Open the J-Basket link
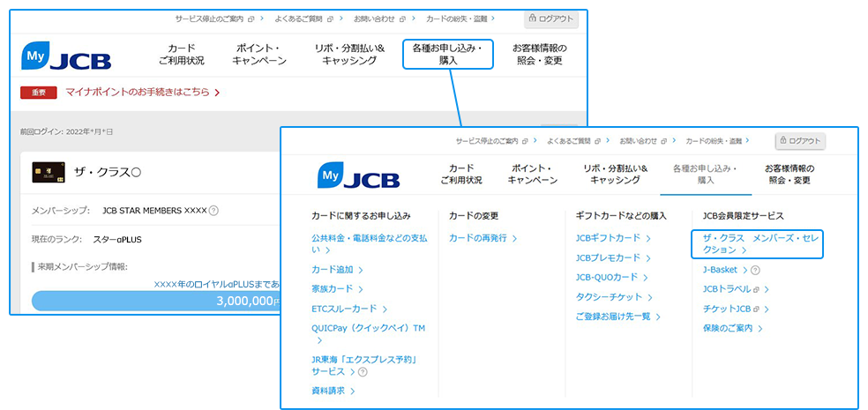 725,270
